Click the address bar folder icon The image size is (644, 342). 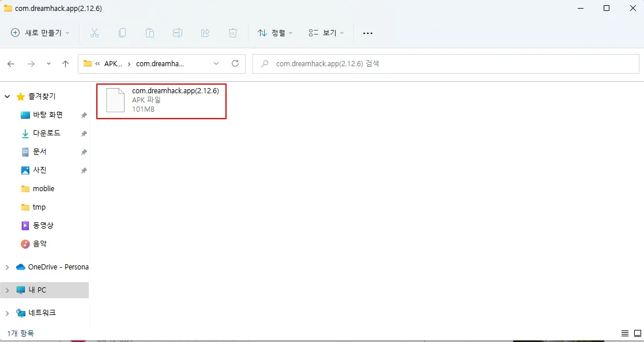[x=87, y=63]
